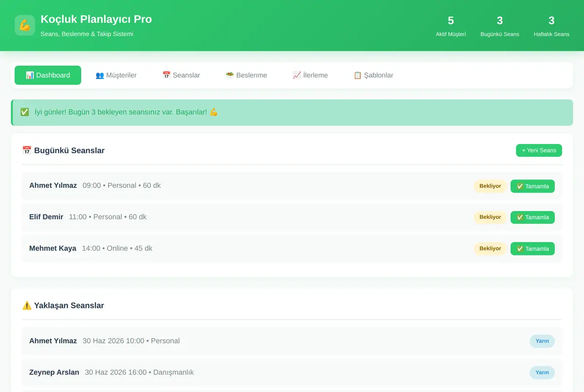Click the Haftalık Seans counter
This screenshot has height=392, width=584.
[x=551, y=26]
